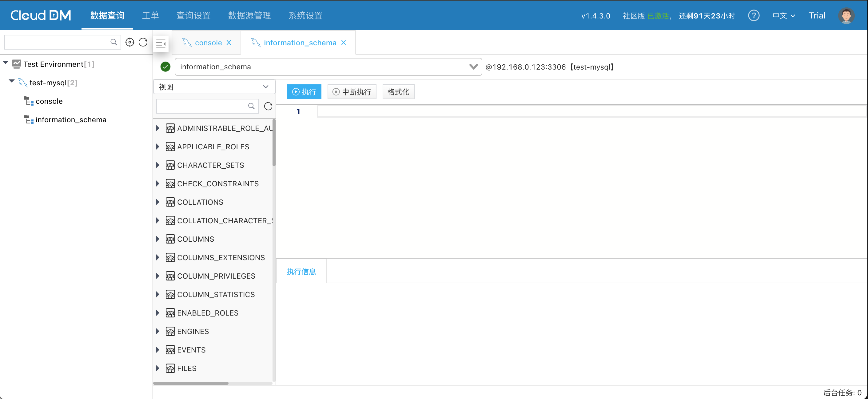Image resolution: width=868 pixels, height=399 pixels.
Task: Click search icon in view filter box
Action: click(x=251, y=106)
